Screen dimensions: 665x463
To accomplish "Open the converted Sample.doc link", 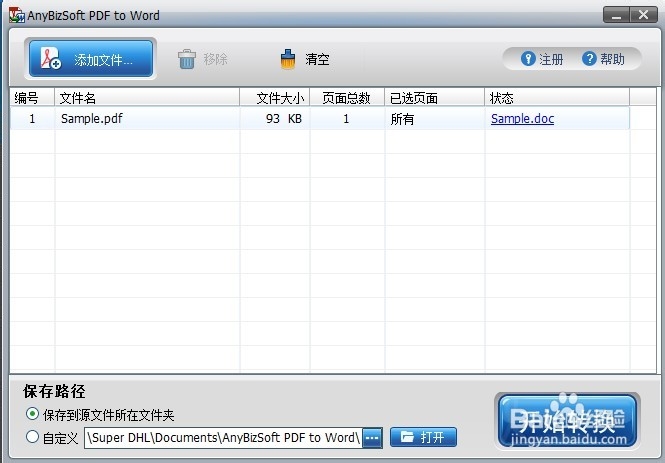I will [x=522, y=118].
